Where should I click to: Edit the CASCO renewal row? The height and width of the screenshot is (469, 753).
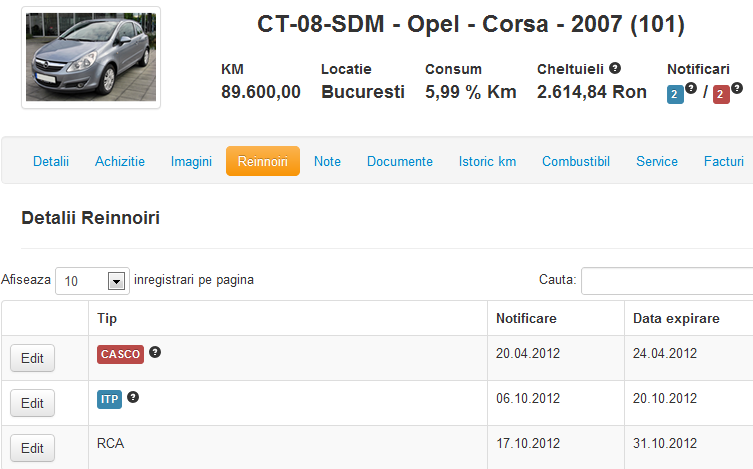coord(32,358)
